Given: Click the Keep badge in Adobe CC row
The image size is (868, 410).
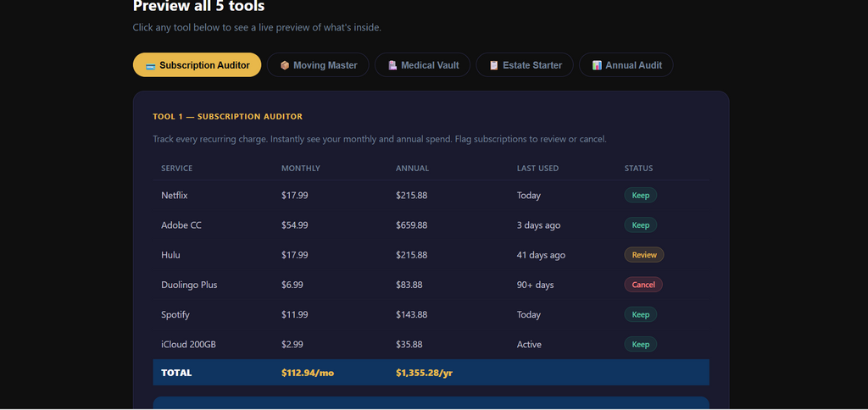Looking at the screenshot, I should tap(641, 225).
